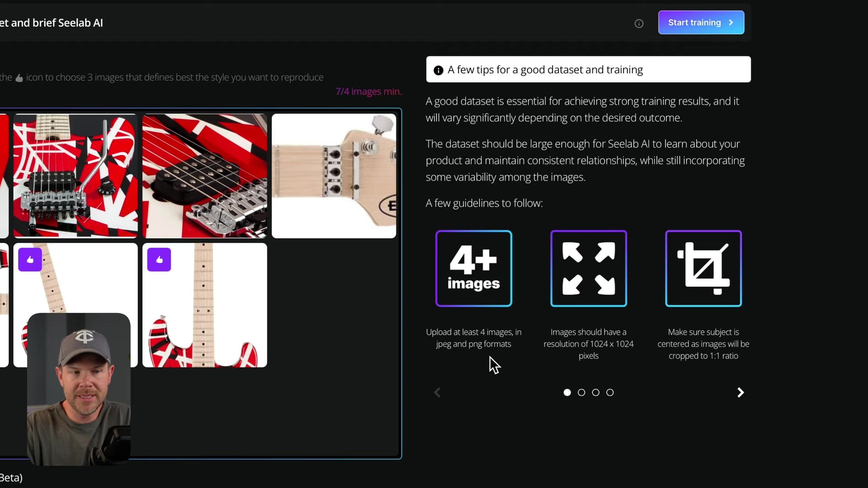This screenshot has height=488, width=868.
Task: Toggle thumbs-up on the angled guitar neck image
Action: [30, 259]
